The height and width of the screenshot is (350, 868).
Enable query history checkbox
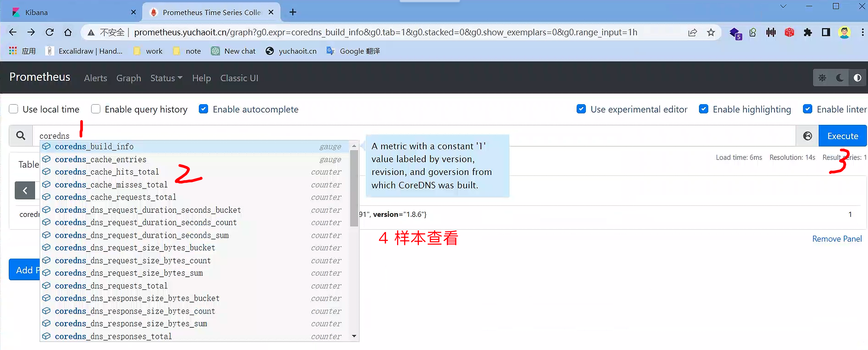96,109
